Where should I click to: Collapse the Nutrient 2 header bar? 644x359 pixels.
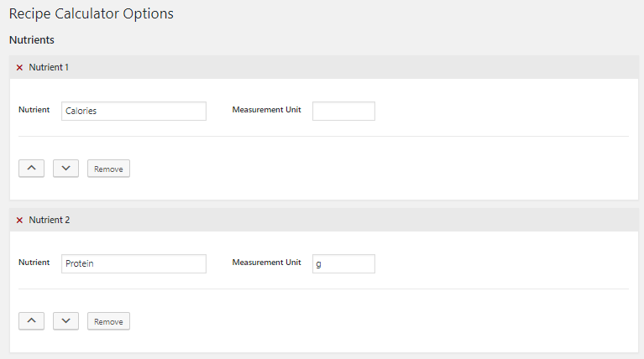[324, 220]
